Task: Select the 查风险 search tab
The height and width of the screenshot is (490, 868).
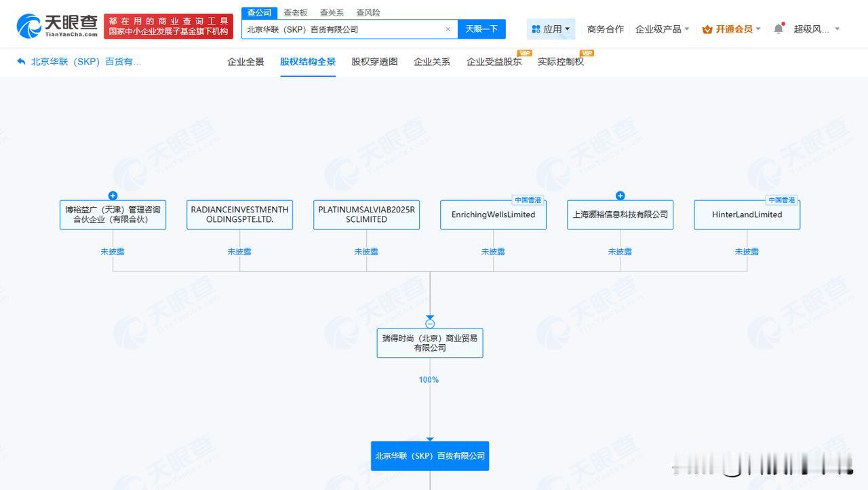Action: tap(368, 13)
